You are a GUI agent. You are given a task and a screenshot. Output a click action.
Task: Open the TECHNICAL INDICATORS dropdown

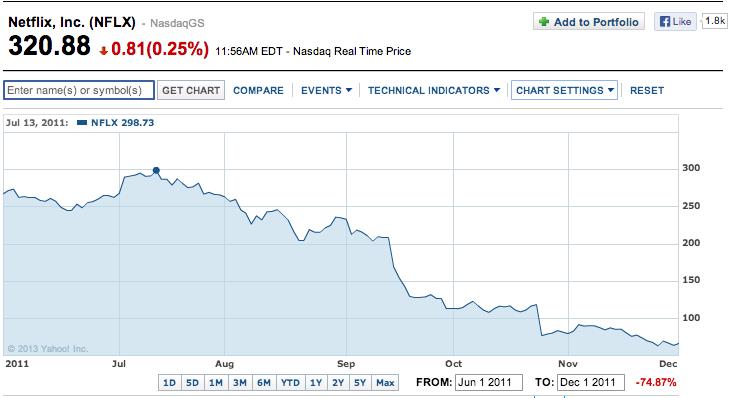(434, 90)
